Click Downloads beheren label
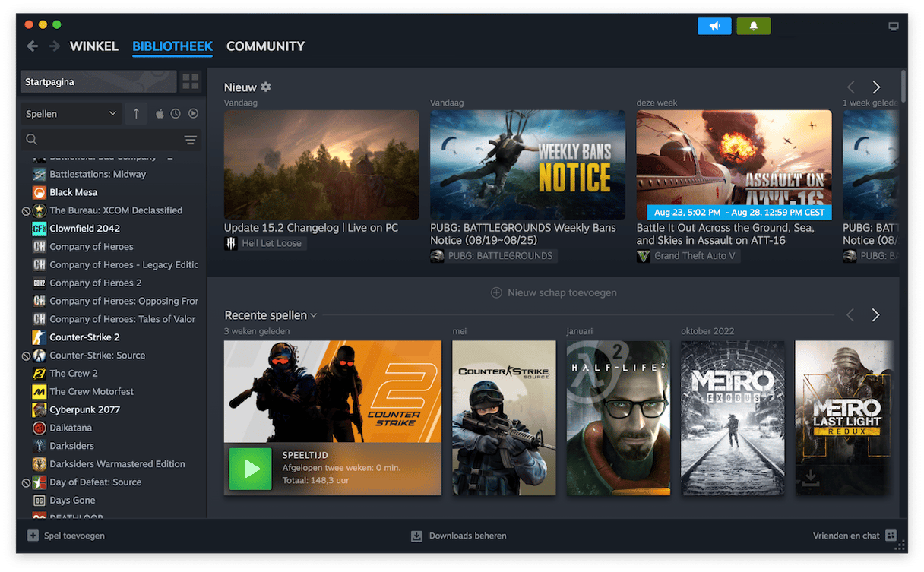The image size is (924, 572). coord(467,536)
